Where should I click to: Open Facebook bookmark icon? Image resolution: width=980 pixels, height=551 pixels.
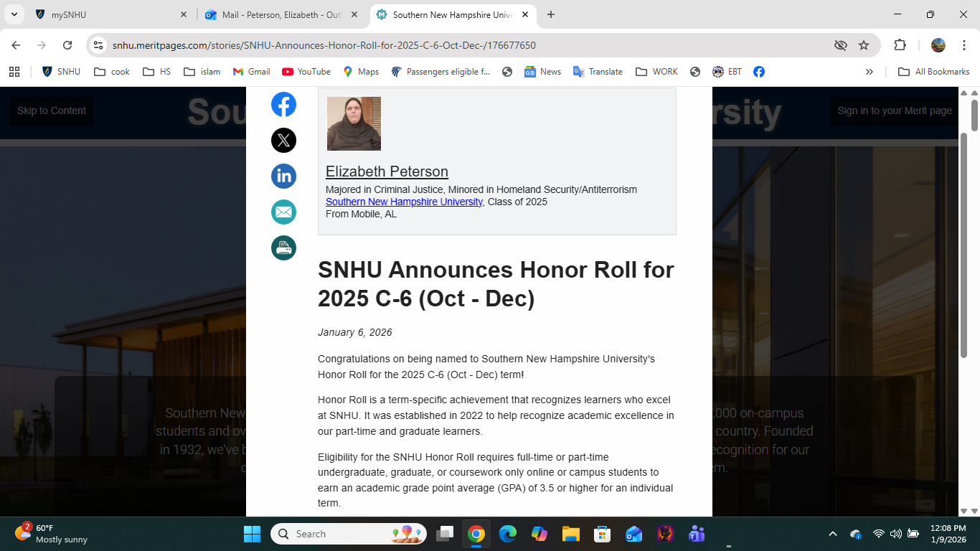(758, 72)
